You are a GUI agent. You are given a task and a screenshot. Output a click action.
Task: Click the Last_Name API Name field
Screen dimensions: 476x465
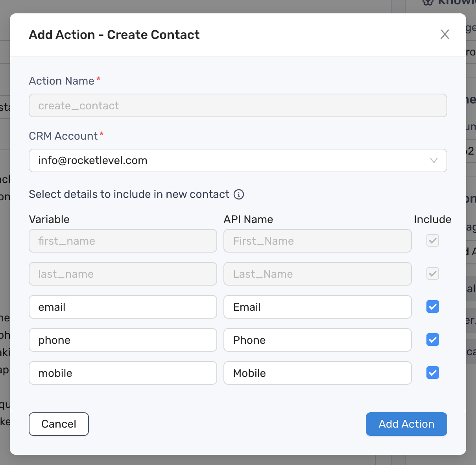tap(317, 274)
